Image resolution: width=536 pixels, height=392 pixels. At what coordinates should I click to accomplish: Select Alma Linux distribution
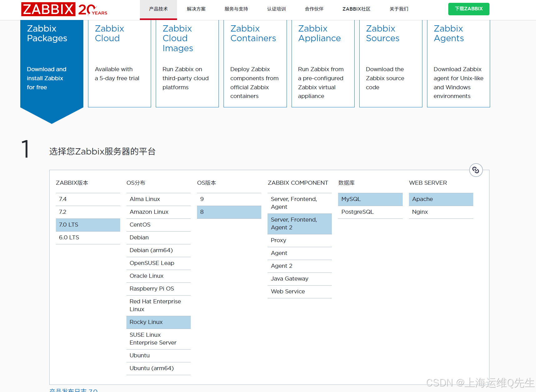click(x=159, y=199)
